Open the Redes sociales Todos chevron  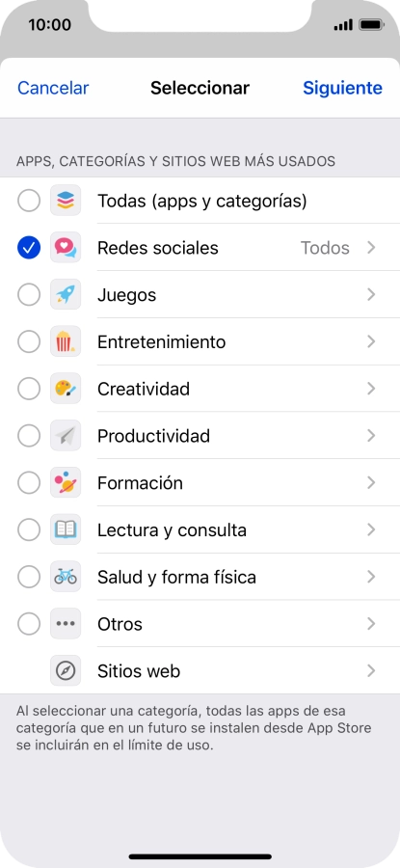[x=371, y=248]
